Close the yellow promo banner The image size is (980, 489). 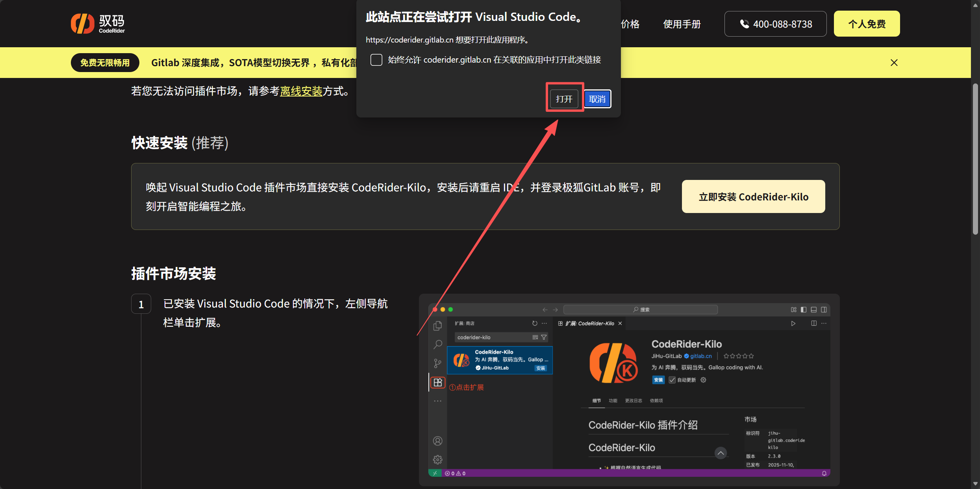pyautogui.click(x=894, y=63)
